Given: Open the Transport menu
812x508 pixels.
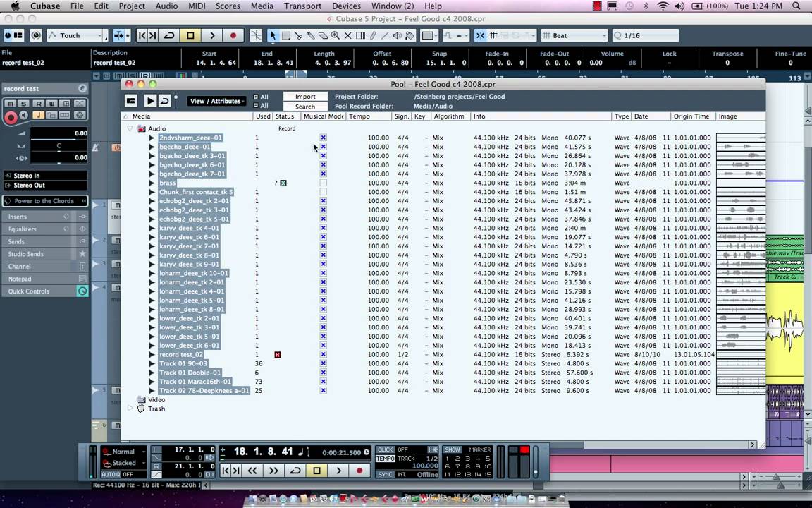Looking at the screenshot, I should pyautogui.click(x=302, y=6).
